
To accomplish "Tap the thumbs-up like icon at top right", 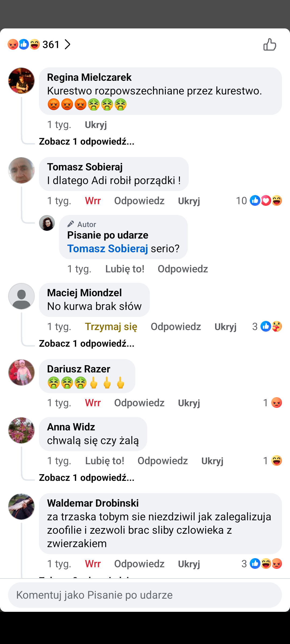I will click(270, 45).
